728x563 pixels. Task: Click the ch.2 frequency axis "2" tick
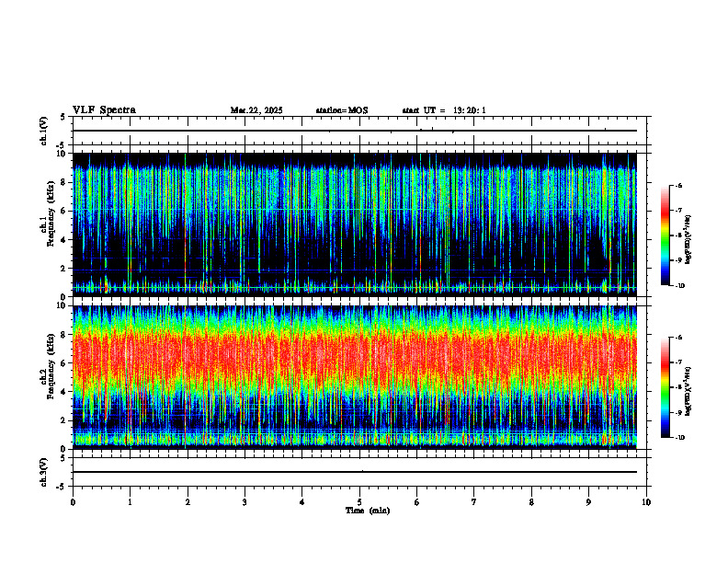click(x=63, y=420)
